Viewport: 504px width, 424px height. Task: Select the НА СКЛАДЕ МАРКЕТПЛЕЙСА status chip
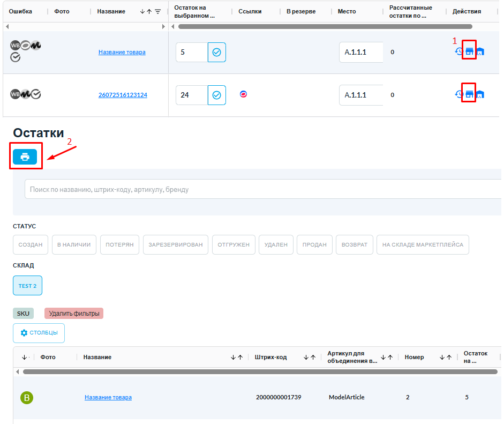(x=423, y=244)
